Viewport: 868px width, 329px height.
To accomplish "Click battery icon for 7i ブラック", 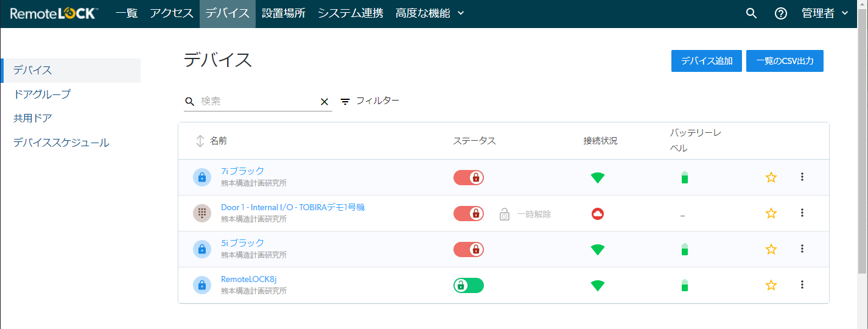I will click(x=685, y=178).
